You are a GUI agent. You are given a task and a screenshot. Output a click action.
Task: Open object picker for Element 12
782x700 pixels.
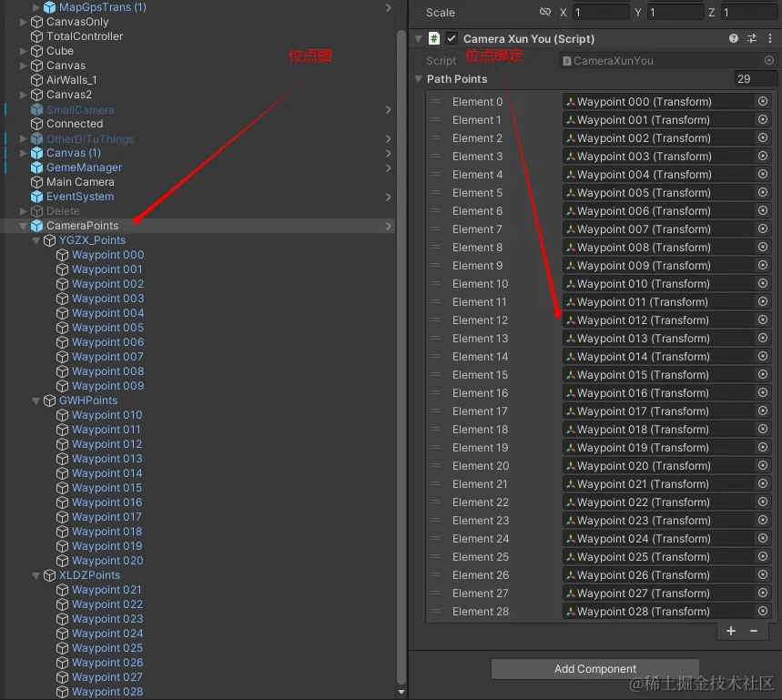[763, 320]
